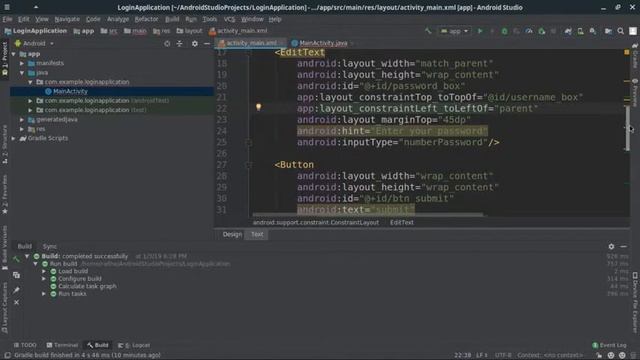640x360 pixels.
Task: Open AVD Manager icon in toolbar
Action: pos(580,31)
